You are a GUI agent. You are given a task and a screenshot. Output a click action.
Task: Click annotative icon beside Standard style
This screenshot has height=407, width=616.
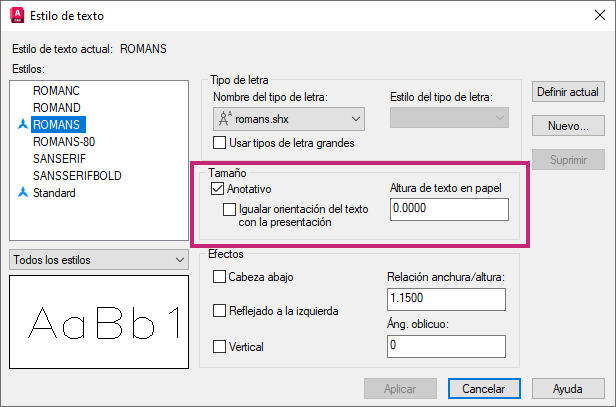23,192
